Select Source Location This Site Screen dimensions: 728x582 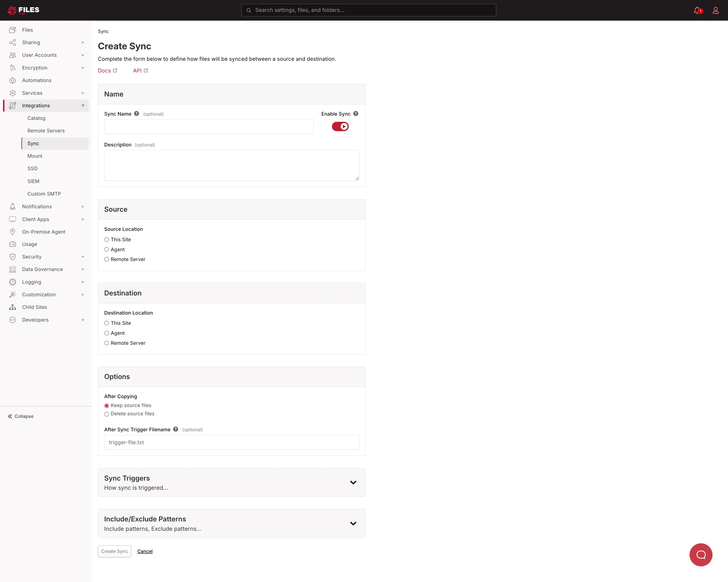click(106, 240)
